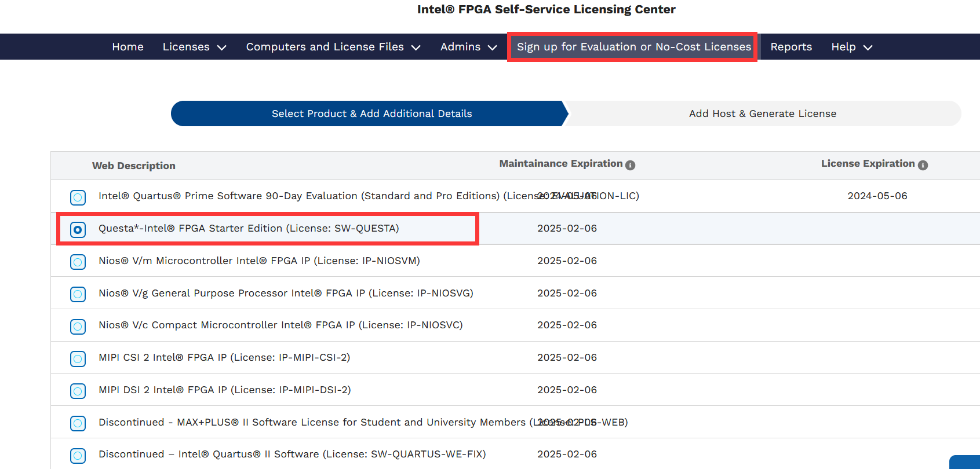This screenshot has width=980, height=469.
Task: Expand the Licenses dropdown menu
Action: pos(194,47)
